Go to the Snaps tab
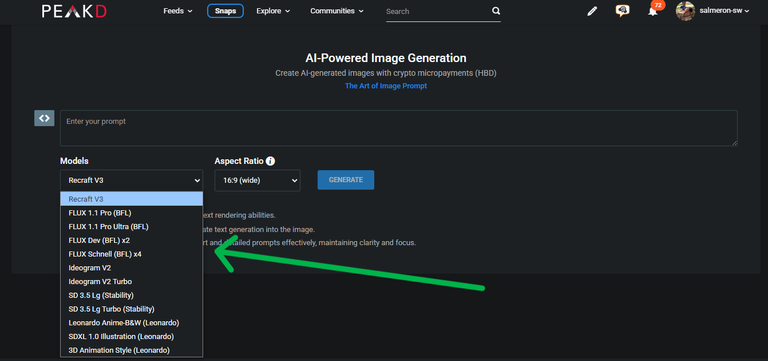The width and height of the screenshot is (768, 361). (x=225, y=11)
